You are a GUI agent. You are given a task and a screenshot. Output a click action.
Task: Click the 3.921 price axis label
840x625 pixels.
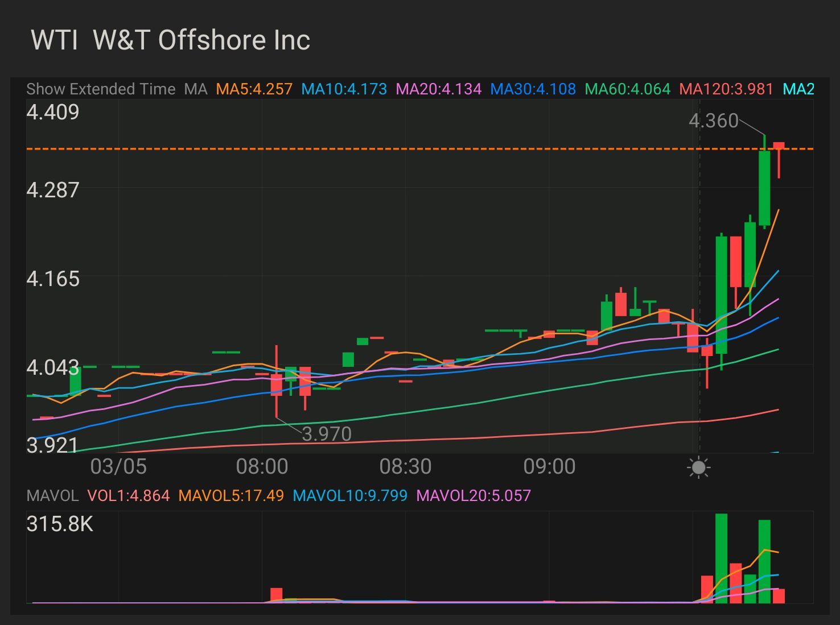coord(52,445)
